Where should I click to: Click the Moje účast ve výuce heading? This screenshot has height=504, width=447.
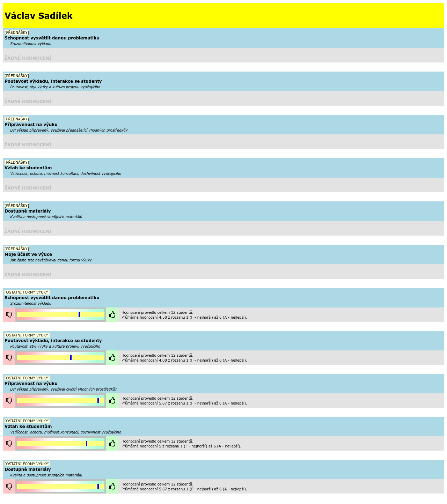point(28,254)
